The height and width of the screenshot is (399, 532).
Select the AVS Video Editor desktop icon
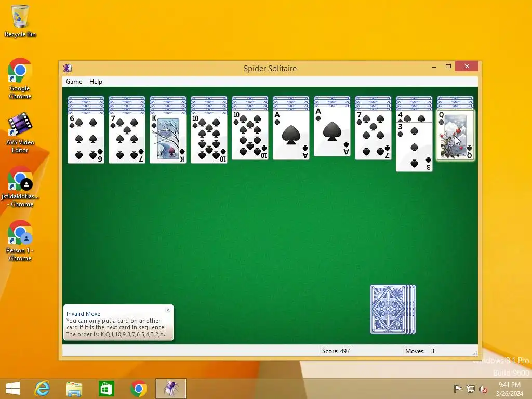point(20,132)
